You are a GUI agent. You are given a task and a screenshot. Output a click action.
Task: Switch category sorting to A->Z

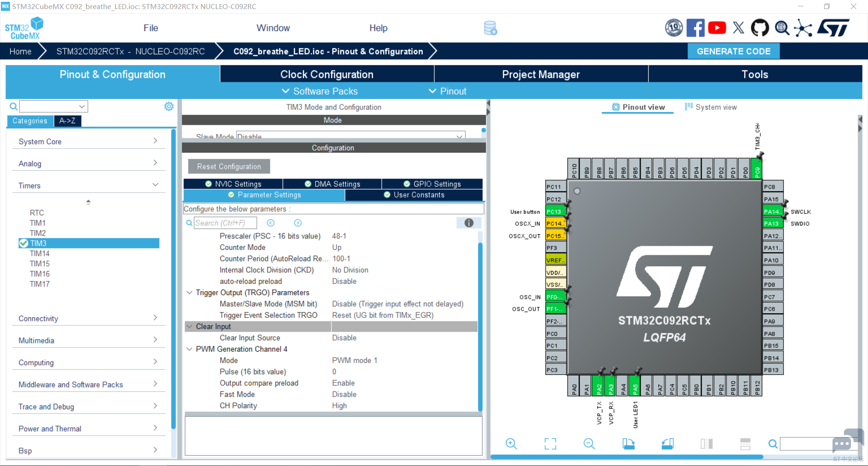(x=67, y=121)
